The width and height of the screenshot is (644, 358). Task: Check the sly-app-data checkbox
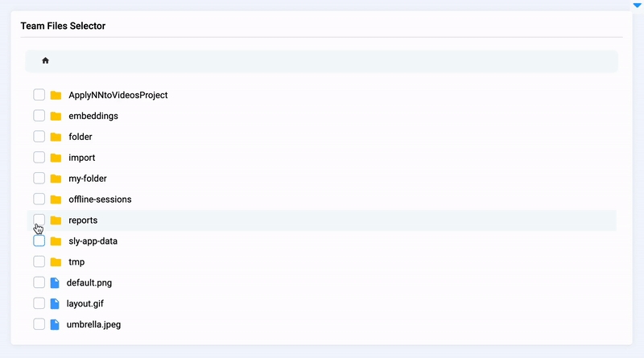click(39, 241)
